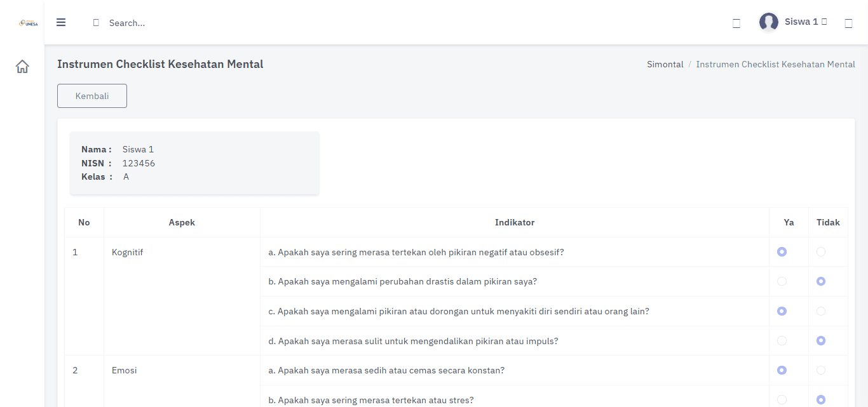Click question about sering merasa tertekan atau stres
This screenshot has width=868, height=407.
(x=371, y=400)
